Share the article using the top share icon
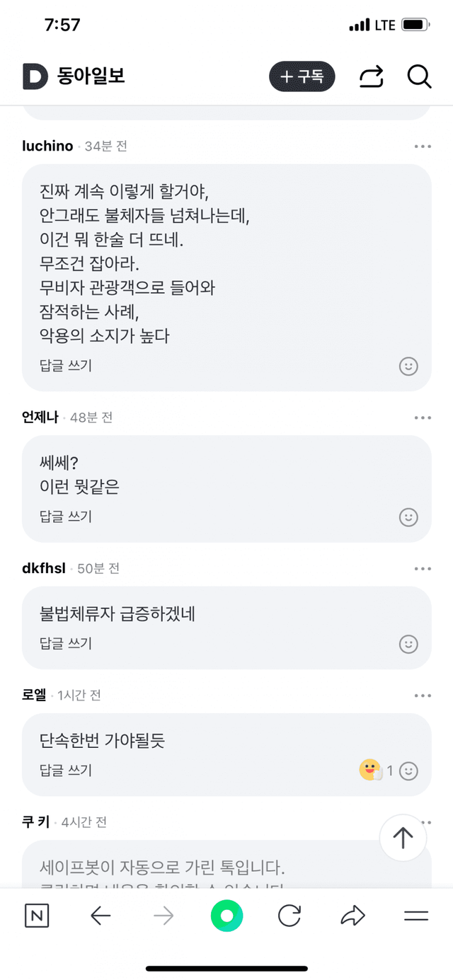The width and height of the screenshot is (453, 980). 371,77
